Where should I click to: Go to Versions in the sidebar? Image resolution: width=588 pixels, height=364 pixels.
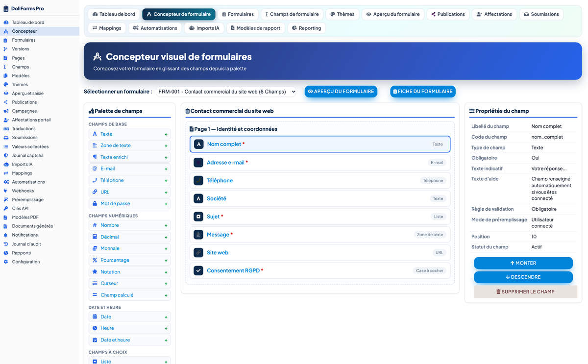pos(21,49)
